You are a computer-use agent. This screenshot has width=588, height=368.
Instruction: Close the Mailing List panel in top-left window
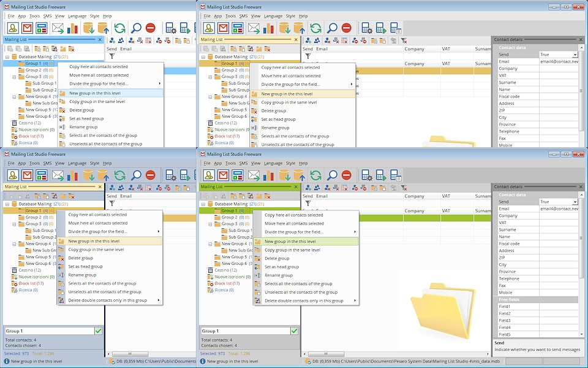point(100,39)
